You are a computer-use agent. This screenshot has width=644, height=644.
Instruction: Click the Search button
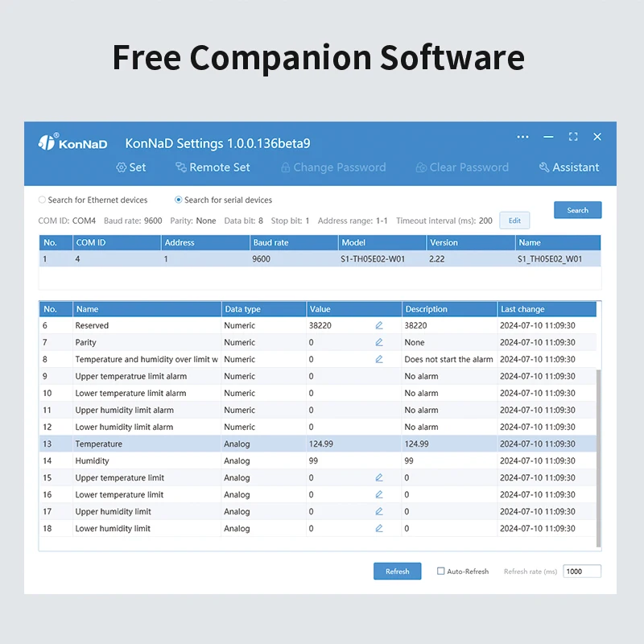[577, 210]
